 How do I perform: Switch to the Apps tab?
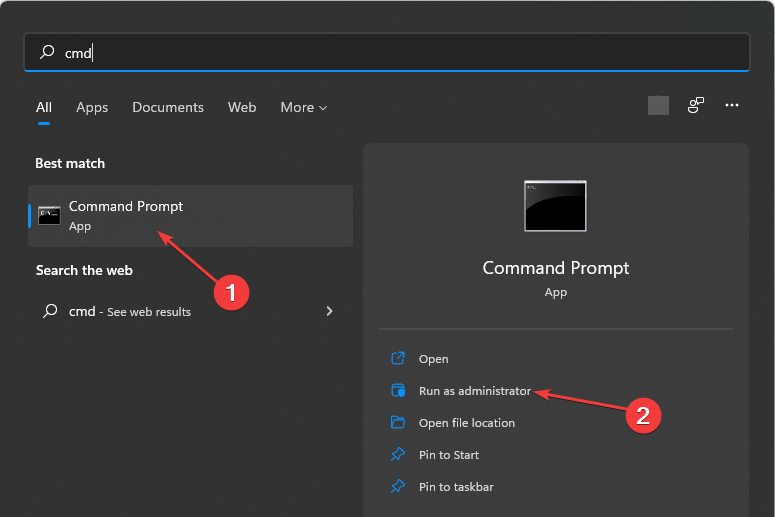pyautogui.click(x=92, y=107)
